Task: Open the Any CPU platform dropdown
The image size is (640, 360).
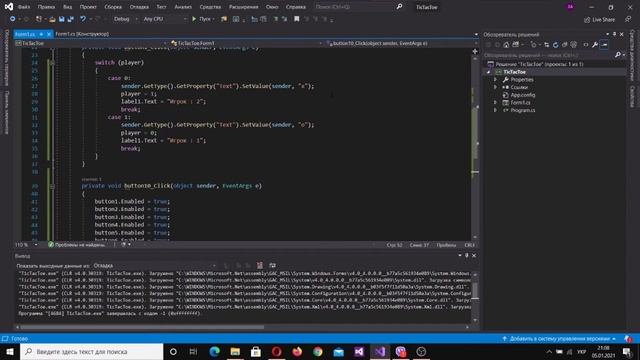Action: click(164, 19)
